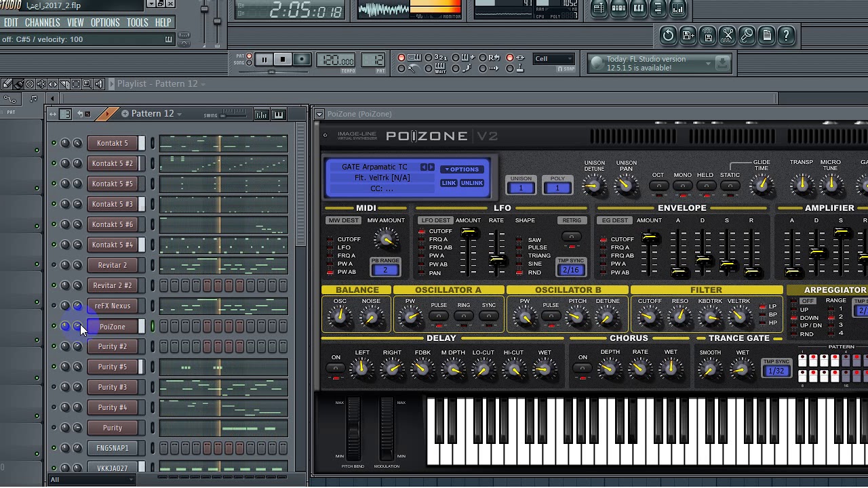Open the All channel filter dropdown
This screenshot has height=488, width=868.
point(92,480)
